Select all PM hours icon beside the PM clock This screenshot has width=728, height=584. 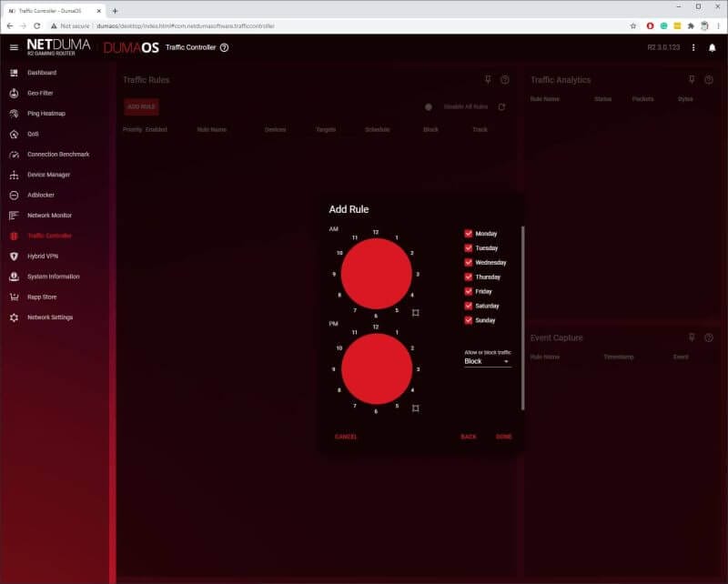(x=415, y=408)
